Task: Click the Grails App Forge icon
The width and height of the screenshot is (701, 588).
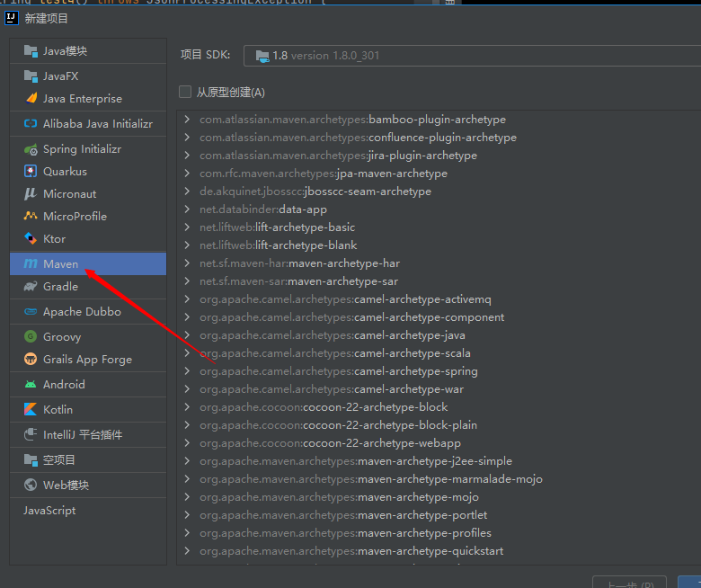Action: coord(31,359)
